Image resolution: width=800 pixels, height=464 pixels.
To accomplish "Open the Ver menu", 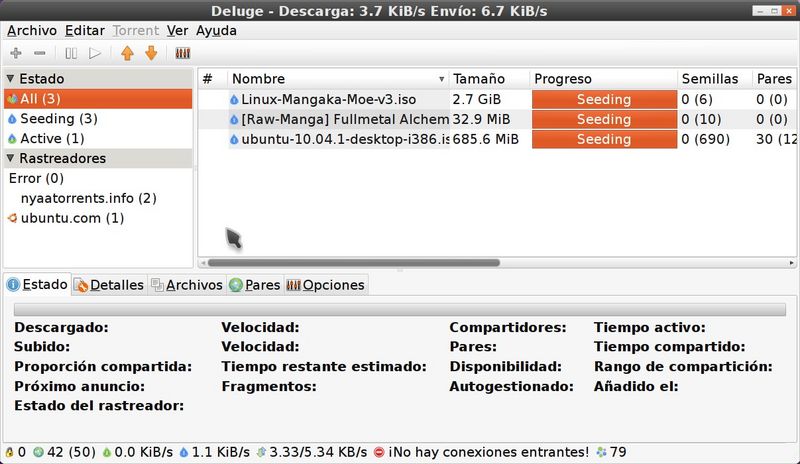I will pos(177,30).
